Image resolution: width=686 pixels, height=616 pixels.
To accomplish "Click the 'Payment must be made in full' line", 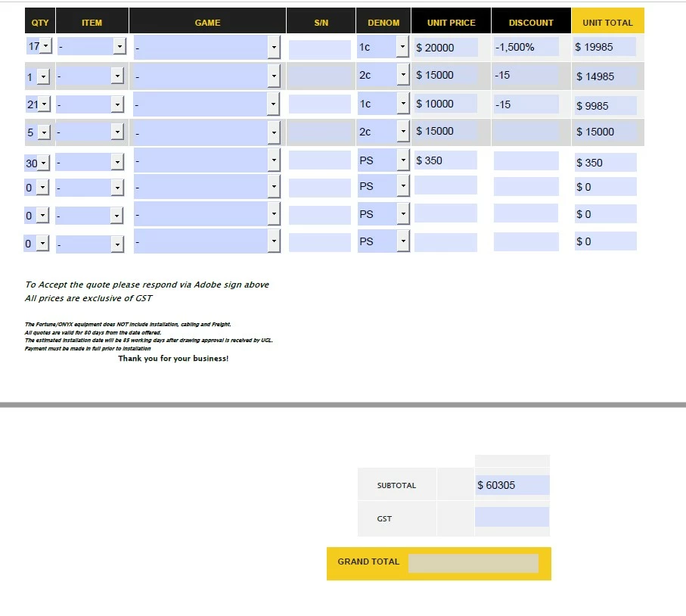I will (88, 349).
